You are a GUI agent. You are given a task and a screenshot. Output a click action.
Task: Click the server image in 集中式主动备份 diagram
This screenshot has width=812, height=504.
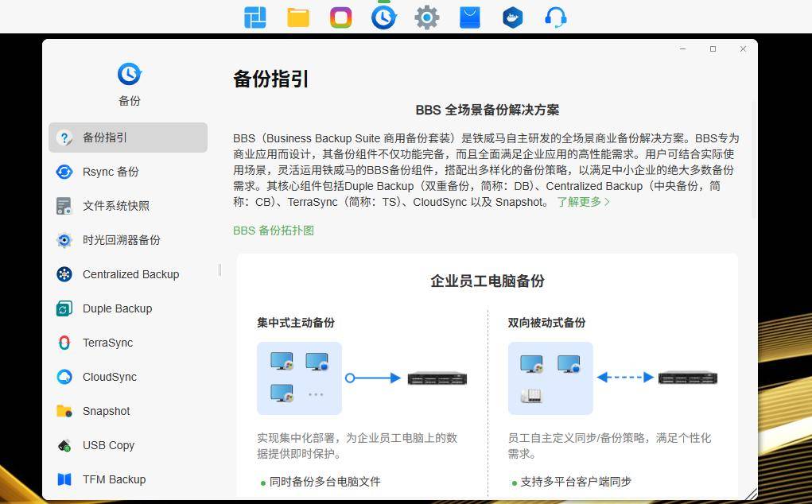[x=437, y=378]
